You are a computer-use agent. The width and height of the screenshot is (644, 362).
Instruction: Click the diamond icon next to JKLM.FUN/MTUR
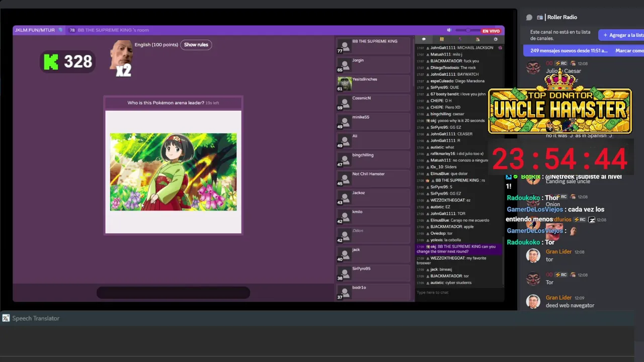tap(61, 30)
